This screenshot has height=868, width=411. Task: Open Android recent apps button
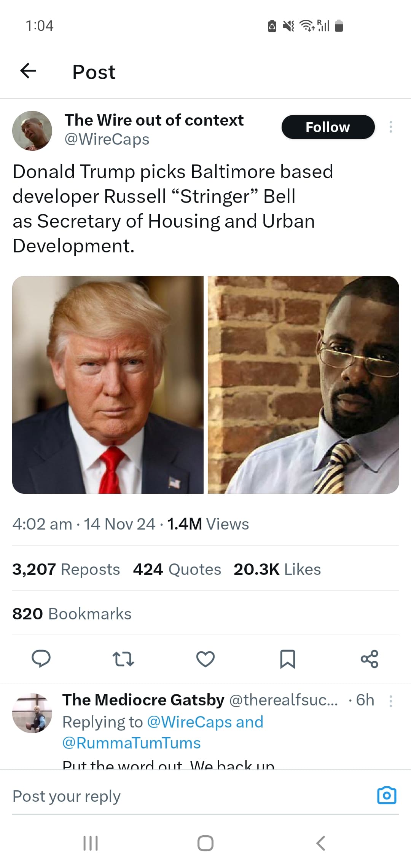click(x=91, y=843)
